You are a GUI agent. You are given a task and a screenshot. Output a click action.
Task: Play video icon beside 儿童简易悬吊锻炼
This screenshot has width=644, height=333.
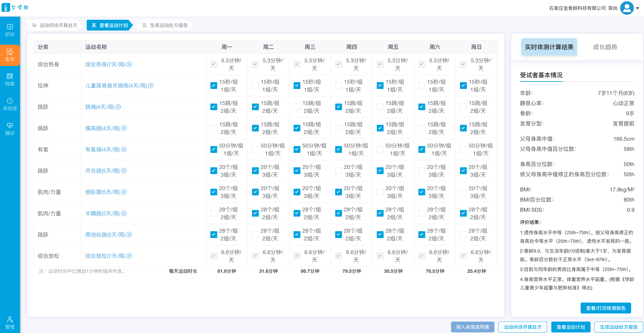coord(151,86)
